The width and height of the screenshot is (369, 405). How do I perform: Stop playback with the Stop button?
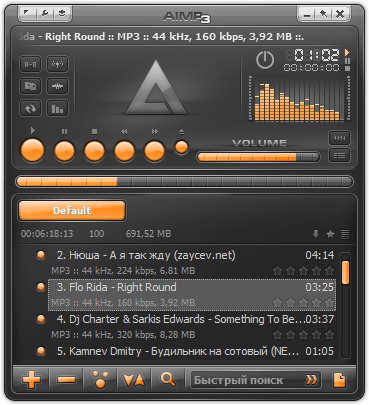click(94, 151)
